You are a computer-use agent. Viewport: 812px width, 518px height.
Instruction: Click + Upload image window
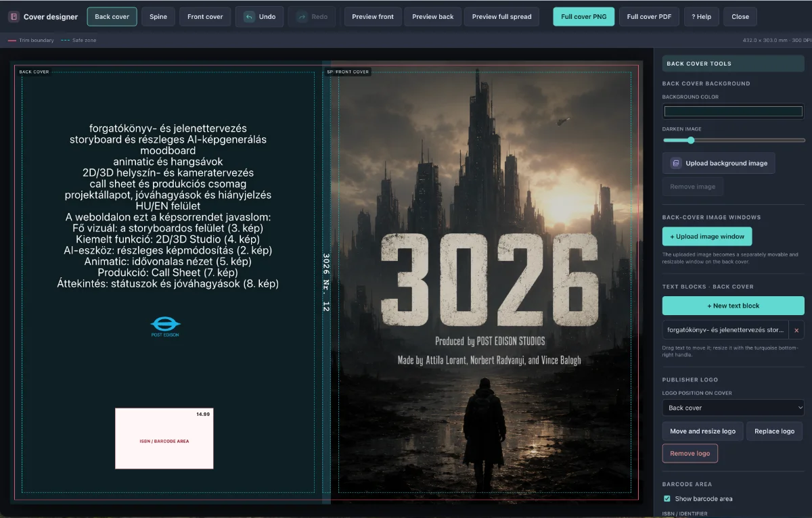click(x=707, y=237)
